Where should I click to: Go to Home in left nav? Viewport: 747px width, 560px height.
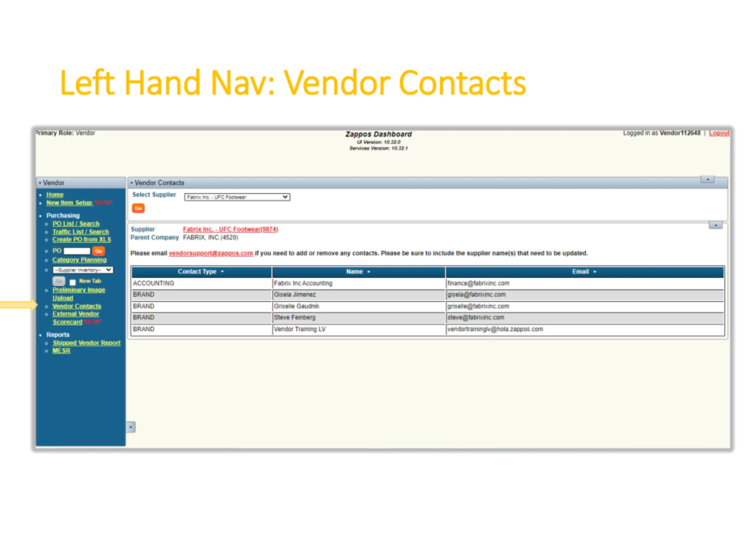(x=55, y=195)
